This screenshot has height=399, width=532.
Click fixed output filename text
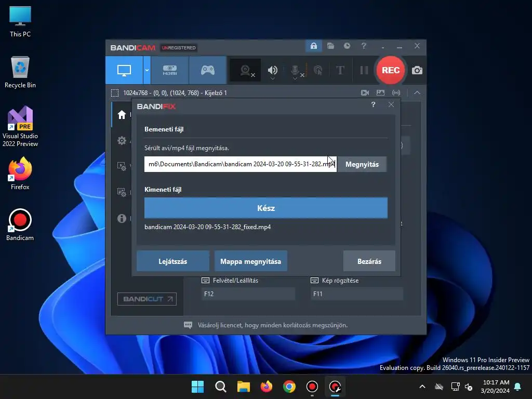point(208,227)
